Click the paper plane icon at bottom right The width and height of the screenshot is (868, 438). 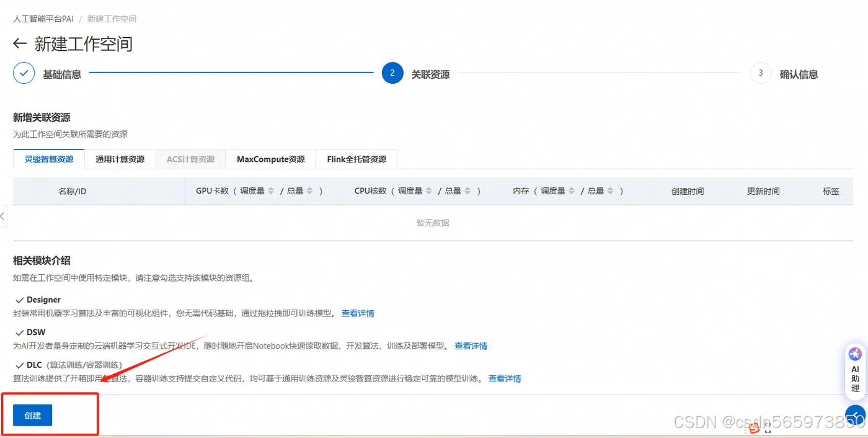click(856, 414)
